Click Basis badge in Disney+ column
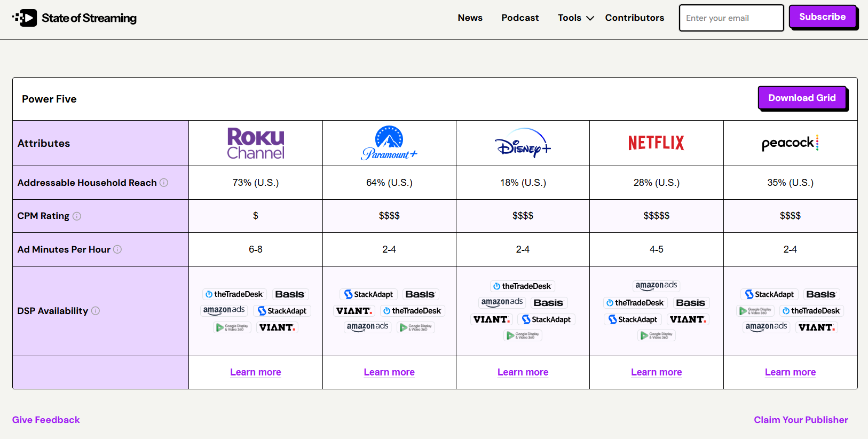 tap(549, 303)
